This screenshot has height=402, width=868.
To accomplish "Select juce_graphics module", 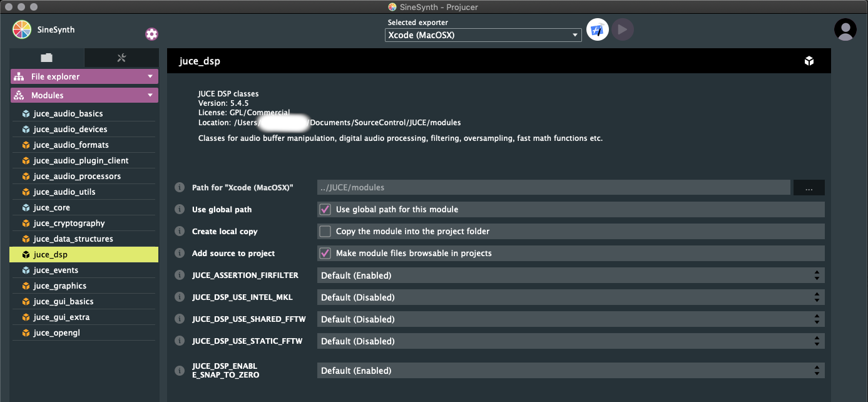I will pyautogui.click(x=84, y=286).
